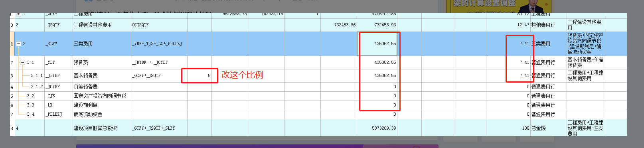Click remark 基本预备费+价差预备费
The height and width of the screenshot is (148, 644).
coord(586,63)
